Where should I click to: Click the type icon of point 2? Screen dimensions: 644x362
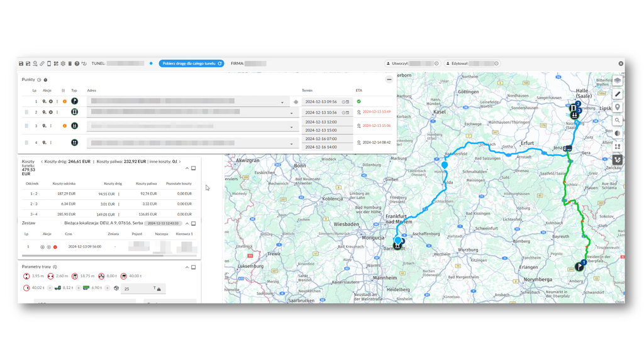click(74, 112)
